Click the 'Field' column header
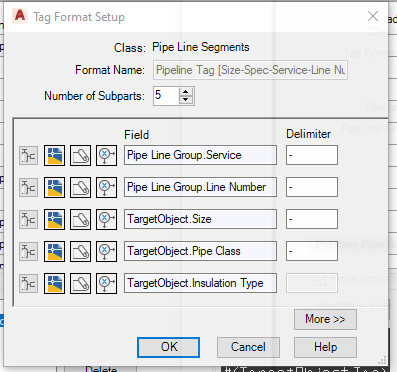 tap(137, 135)
